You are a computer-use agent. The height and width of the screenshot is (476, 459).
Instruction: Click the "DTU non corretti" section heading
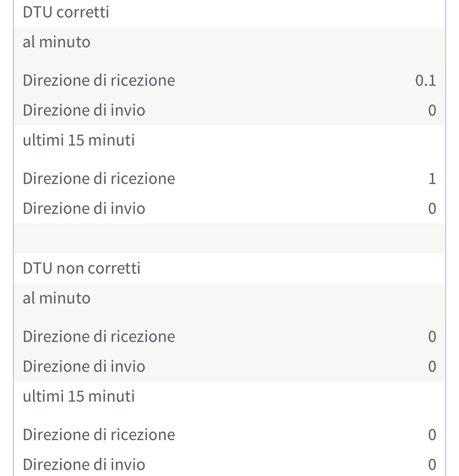(x=82, y=268)
